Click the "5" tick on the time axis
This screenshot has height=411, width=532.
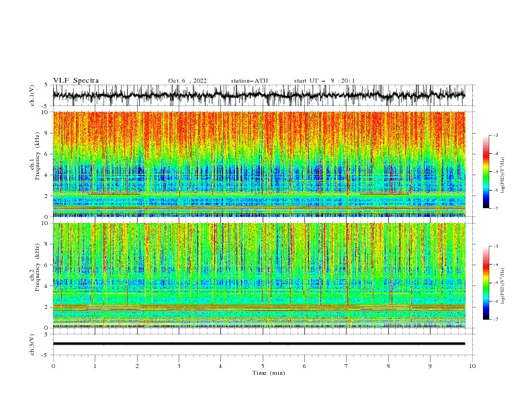[x=263, y=366]
